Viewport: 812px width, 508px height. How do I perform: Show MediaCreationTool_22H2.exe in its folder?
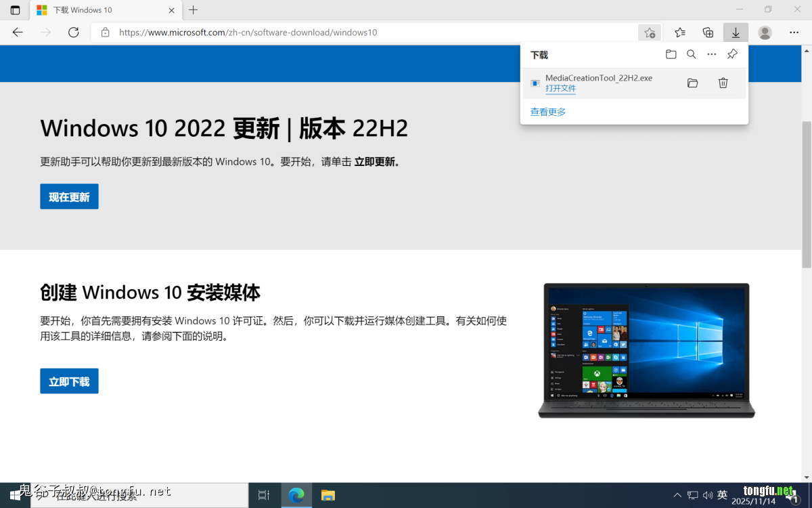(x=692, y=83)
